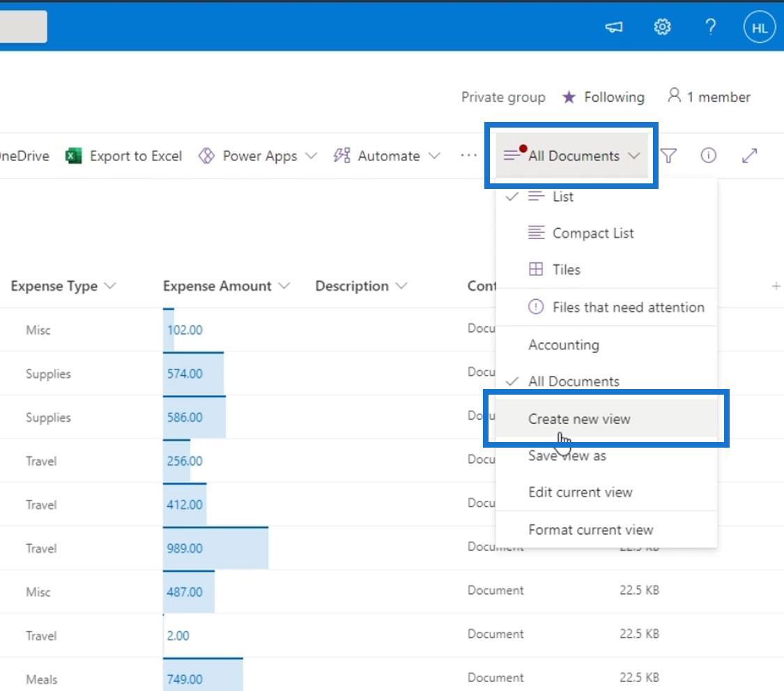Click Misc in the 102.00 row
The height and width of the screenshot is (691, 784).
pos(38,330)
